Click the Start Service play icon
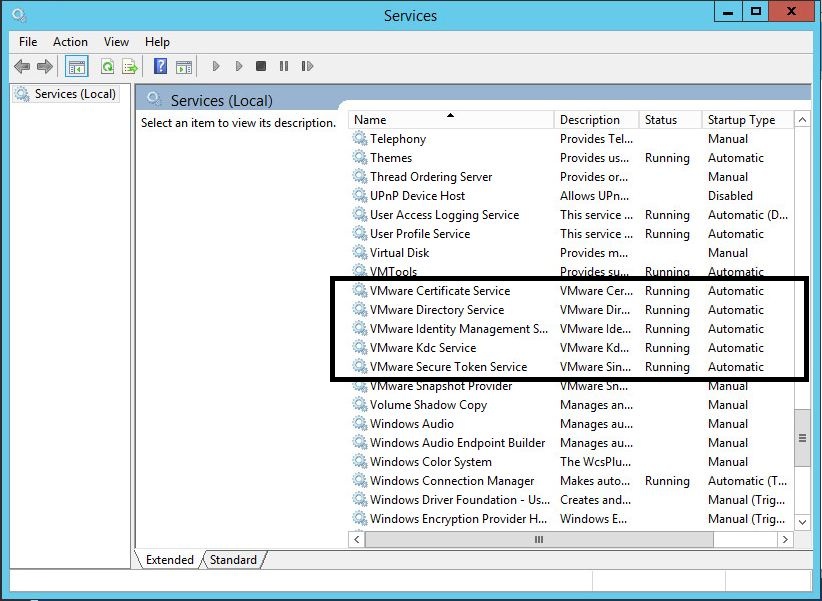 216,67
